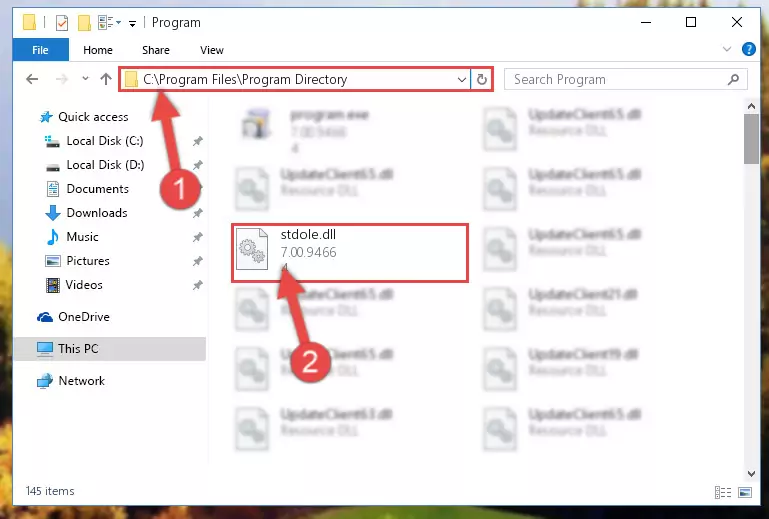Click stdole.dll version 7.00.9466 text

pyautogui.click(x=308, y=252)
